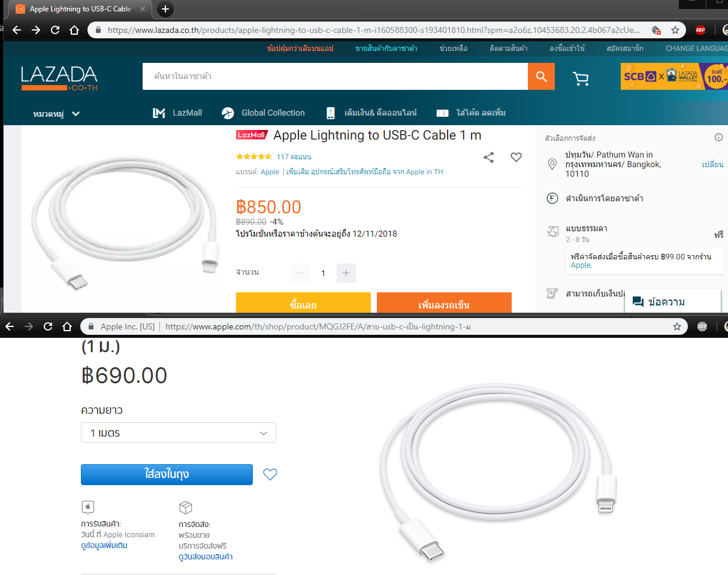
Task: Click the blue ใส่ลงในถุง add-to-bag button
Action: 167,474
